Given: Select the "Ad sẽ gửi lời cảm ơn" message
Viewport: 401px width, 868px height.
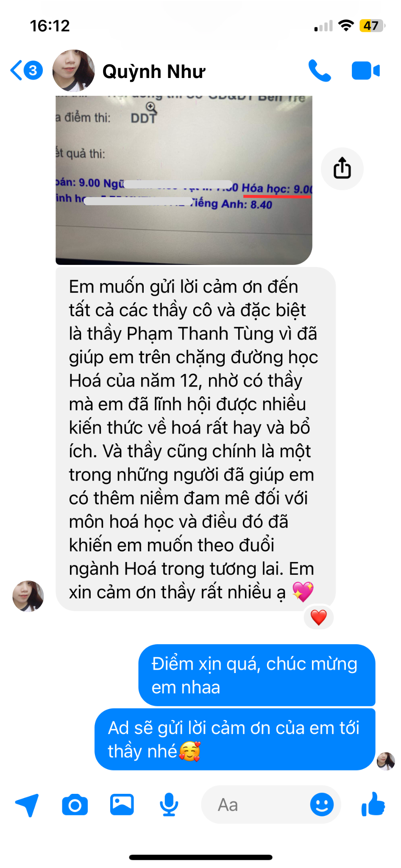Looking at the screenshot, I should click(235, 739).
